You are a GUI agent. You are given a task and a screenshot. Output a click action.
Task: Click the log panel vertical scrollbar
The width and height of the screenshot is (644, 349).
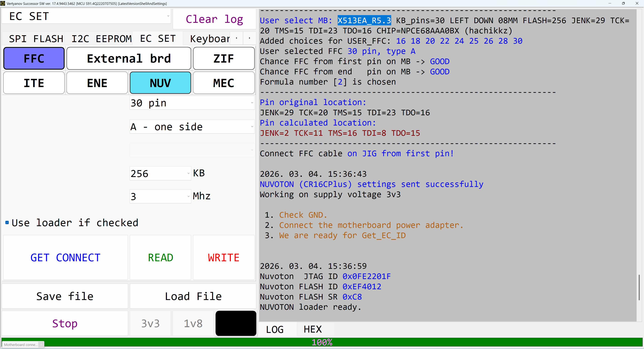pos(639,287)
